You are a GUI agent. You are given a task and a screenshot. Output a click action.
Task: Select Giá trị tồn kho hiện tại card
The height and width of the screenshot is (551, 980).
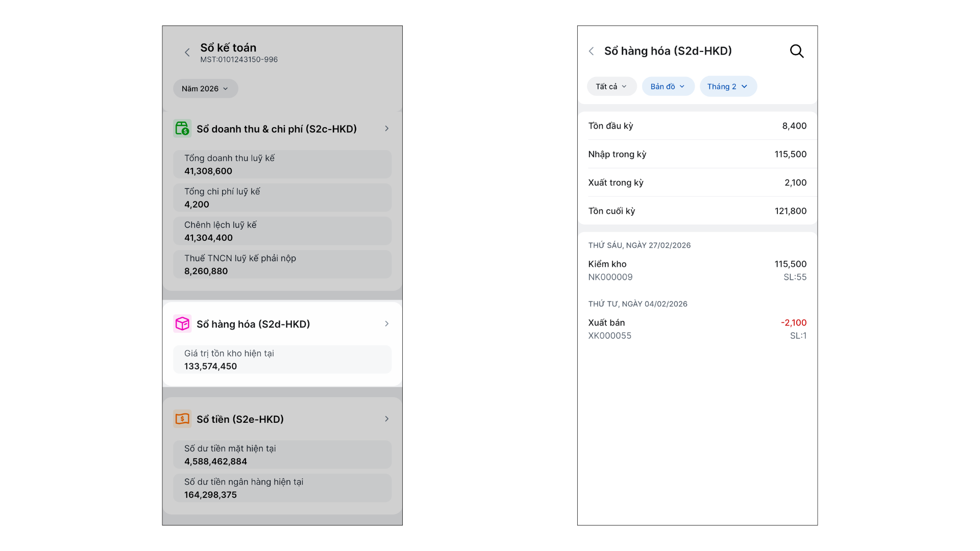tap(282, 360)
